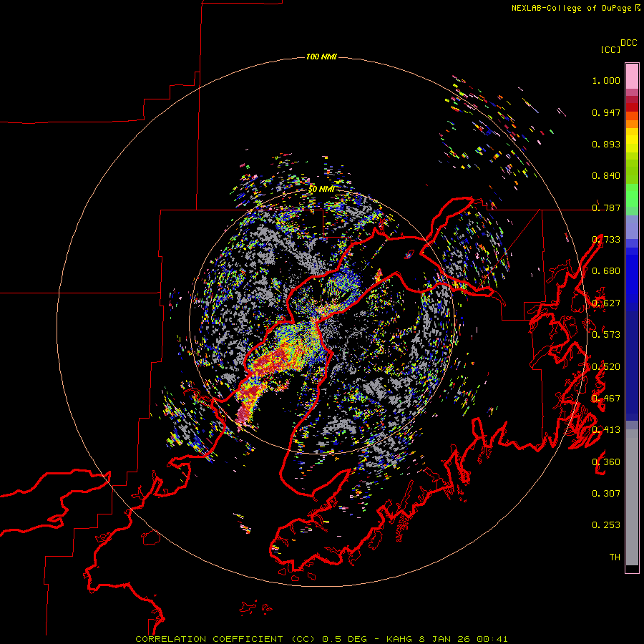Click the 50 NMI range ring label
644x644 pixels.
[x=321, y=189]
